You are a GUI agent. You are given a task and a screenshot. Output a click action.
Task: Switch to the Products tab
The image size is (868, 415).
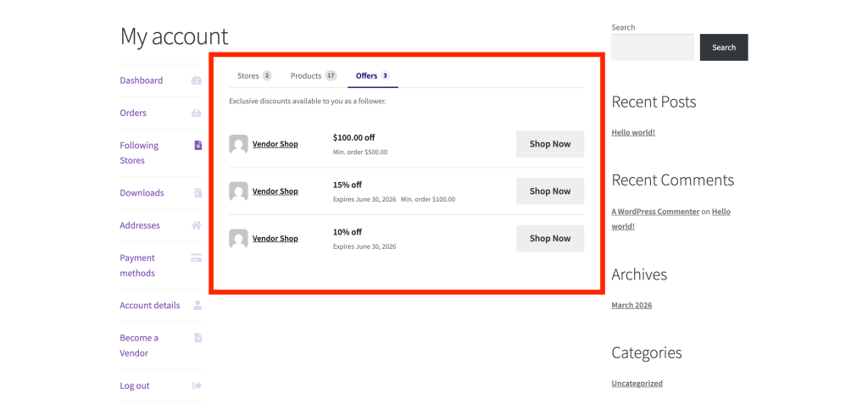[314, 76]
